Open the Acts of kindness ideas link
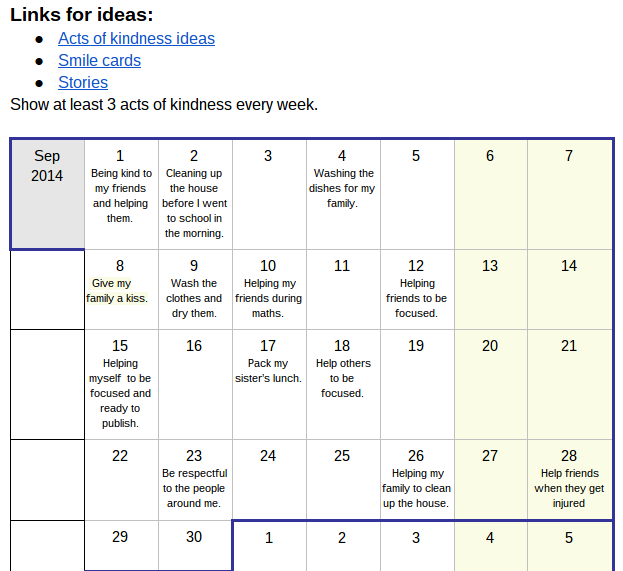This screenshot has width=623, height=571. tap(136, 39)
